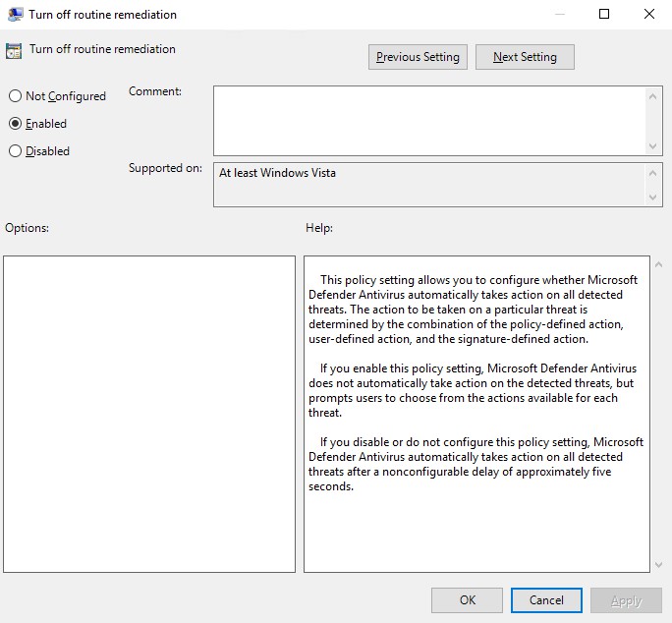The height and width of the screenshot is (623, 672).
Task: Confirm with the OK button
Action: (467, 599)
